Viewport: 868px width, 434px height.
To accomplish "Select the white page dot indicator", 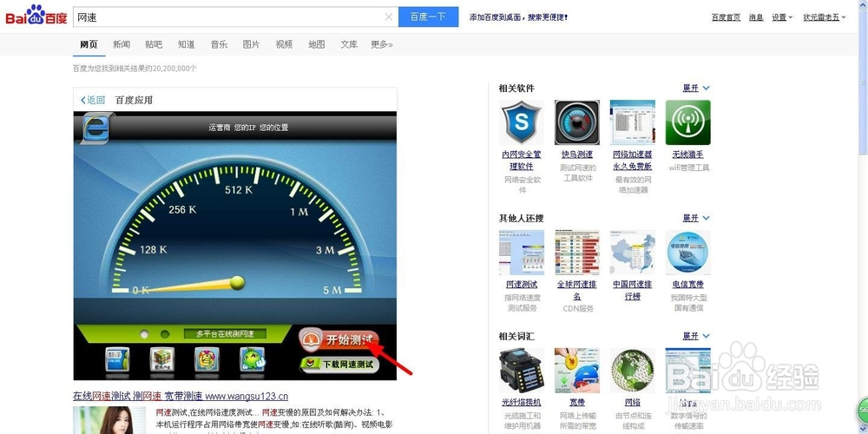I will click(144, 334).
